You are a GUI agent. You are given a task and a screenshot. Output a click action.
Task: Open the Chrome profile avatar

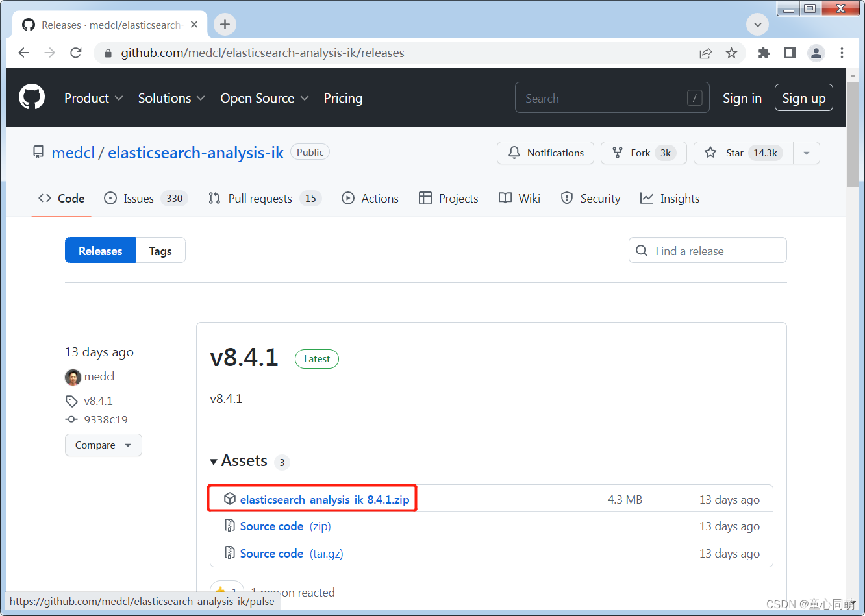(x=816, y=53)
